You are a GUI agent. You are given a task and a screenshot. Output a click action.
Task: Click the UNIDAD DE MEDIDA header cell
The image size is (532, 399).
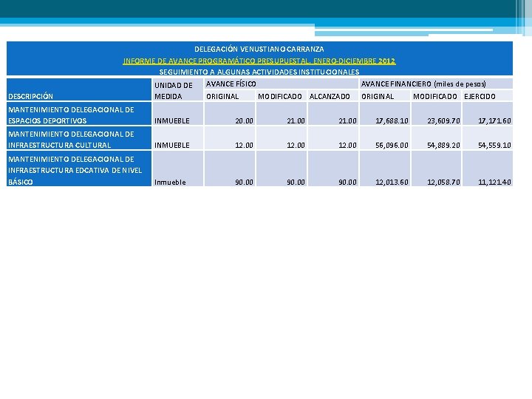(178, 90)
